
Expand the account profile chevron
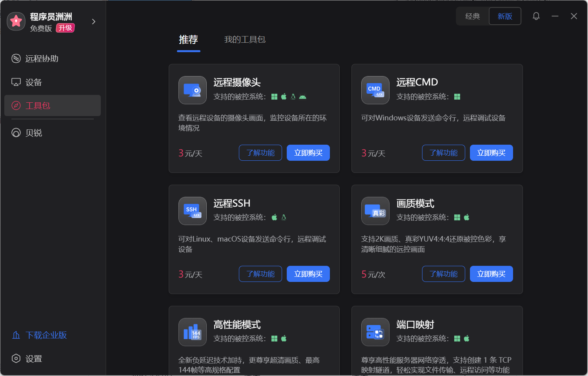coord(93,22)
